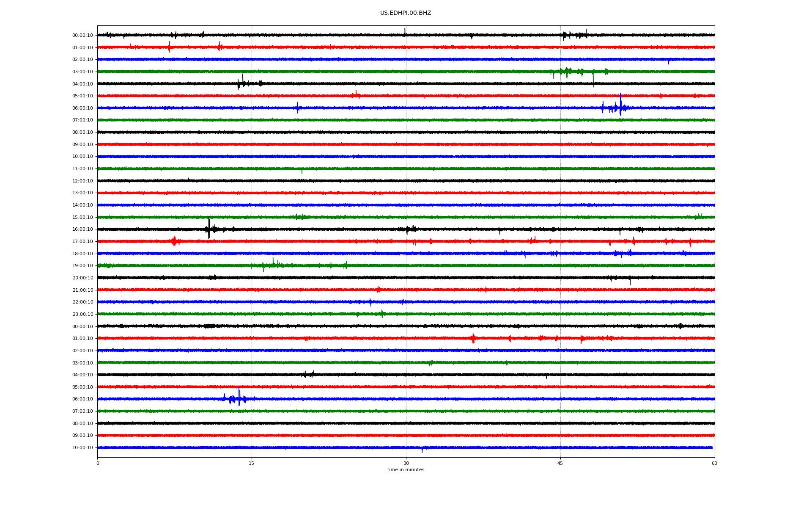Screen dimensions: 812x508
Task: Select the 60 tick label on x-axis
Action: pos(714,463)
